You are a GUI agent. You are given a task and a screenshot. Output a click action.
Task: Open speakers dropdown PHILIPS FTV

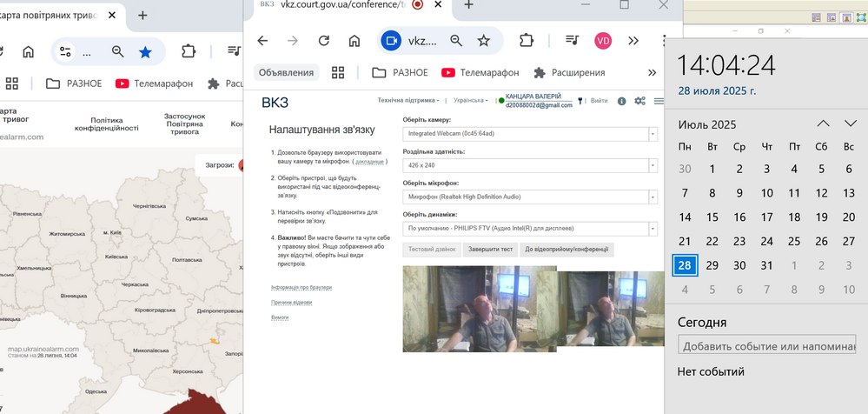[530, 229]
